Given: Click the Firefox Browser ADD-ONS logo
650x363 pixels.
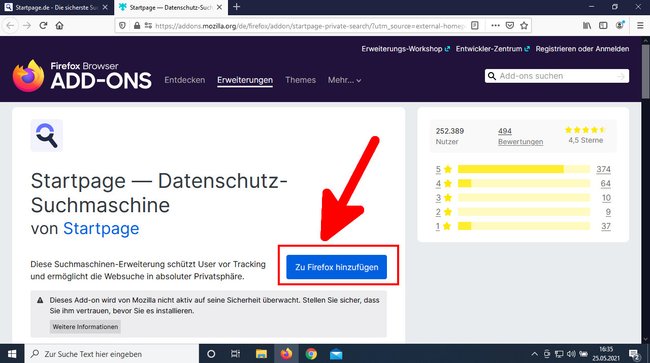Looking at the screenshot, I should [x=82, y=76].
